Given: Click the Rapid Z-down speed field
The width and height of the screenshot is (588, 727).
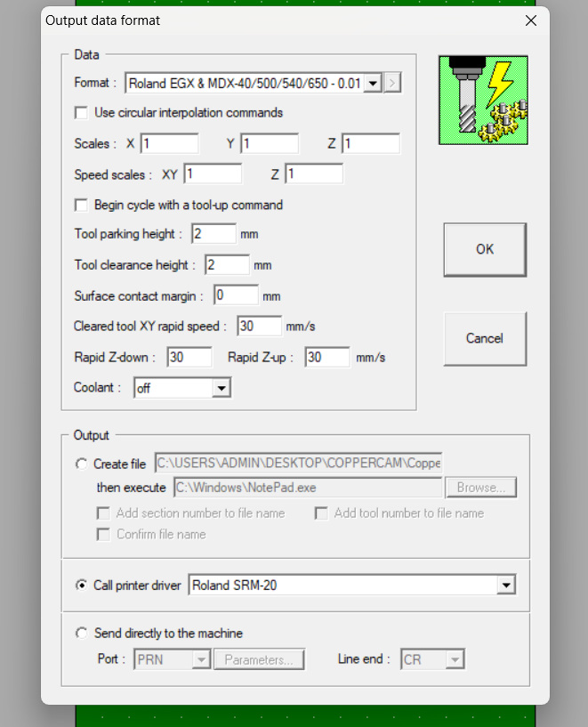Looking at the screenshot, I should click(x=189, y=357).
